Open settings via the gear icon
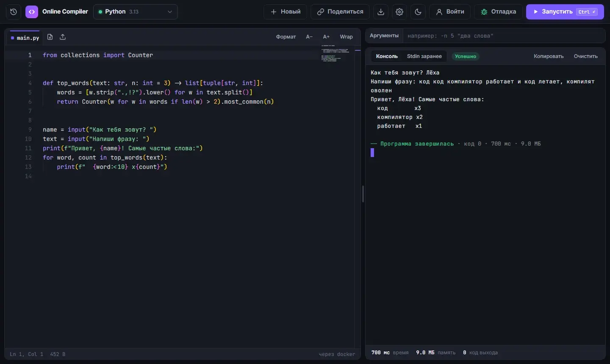The width and height of the screenshot is (610, 364). pyautogui.click(x=399, y=12)
